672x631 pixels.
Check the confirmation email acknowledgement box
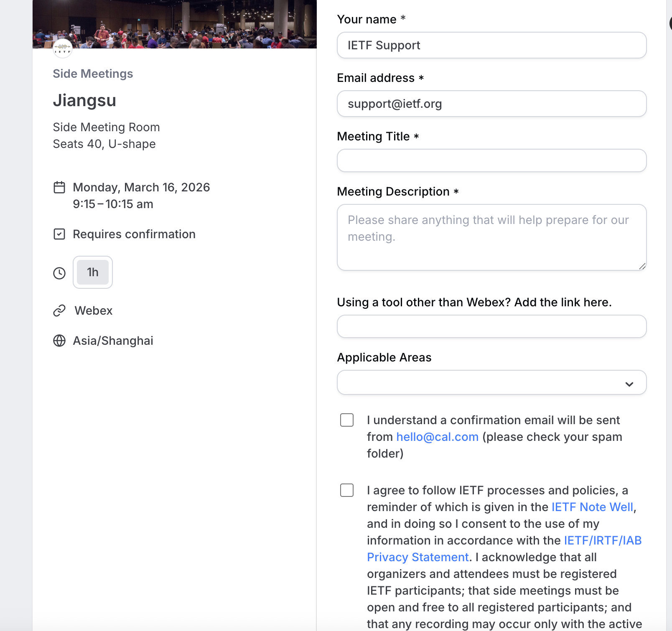pos(347,420)
